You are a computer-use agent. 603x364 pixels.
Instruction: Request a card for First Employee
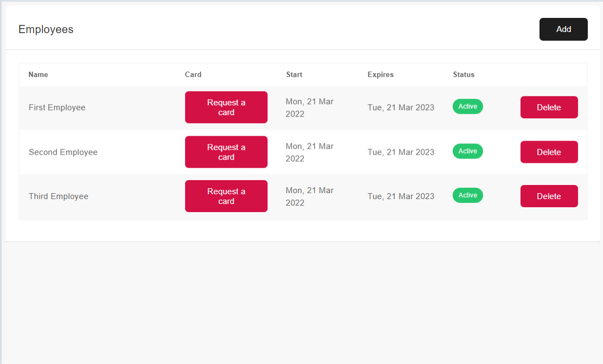[x=226, y=107]
